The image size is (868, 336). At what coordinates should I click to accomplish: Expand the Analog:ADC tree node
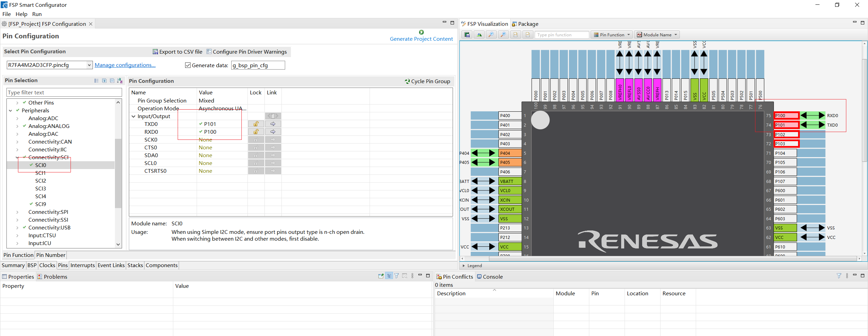point(17,118)
